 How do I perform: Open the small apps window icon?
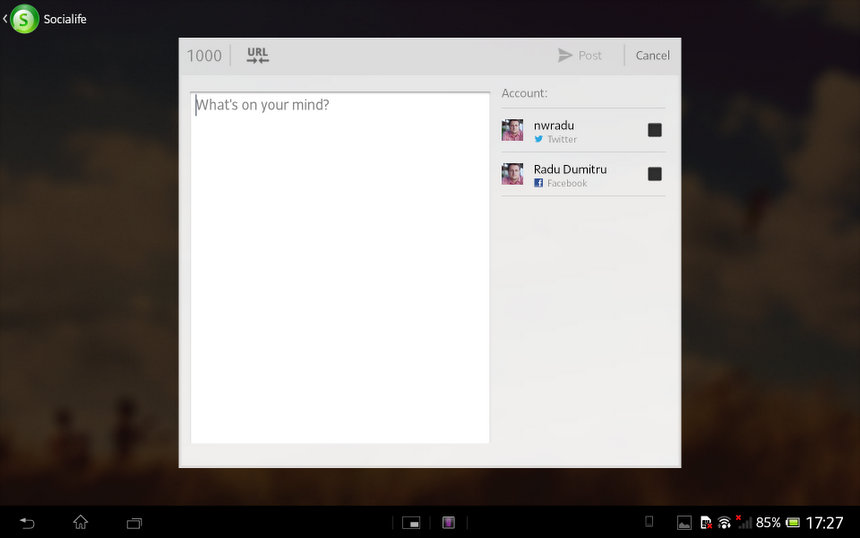pyautogui.click(x=411, y=523)
